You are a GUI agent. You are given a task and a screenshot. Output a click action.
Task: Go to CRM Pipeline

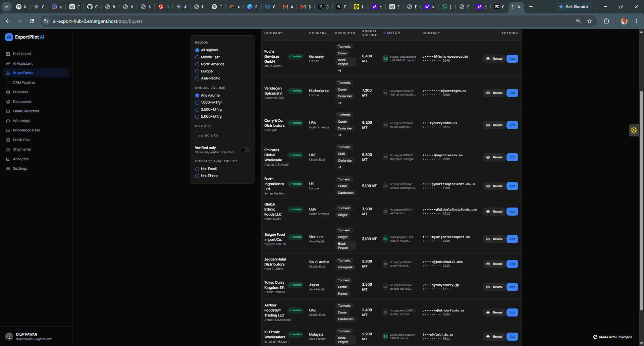[24, 82]
